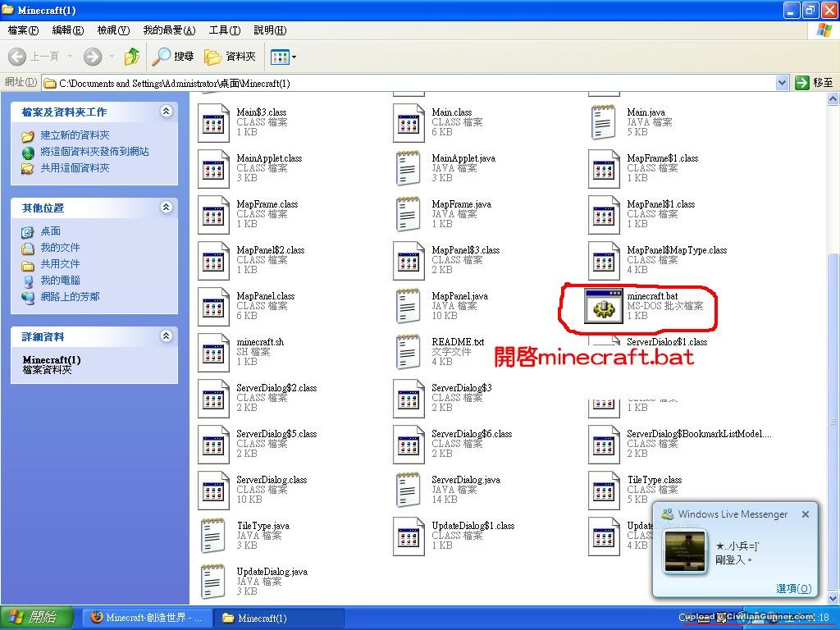Expand the address bar dropdown arrow
Image resolution: width=840 pixels, height=630 pixels.
(x=782, y=83)
